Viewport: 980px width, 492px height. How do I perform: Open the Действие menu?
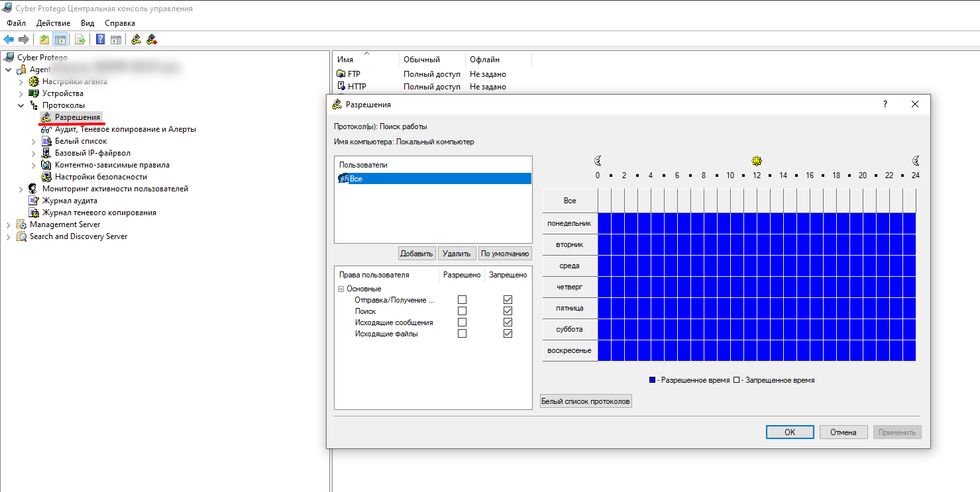coord(53,23)
